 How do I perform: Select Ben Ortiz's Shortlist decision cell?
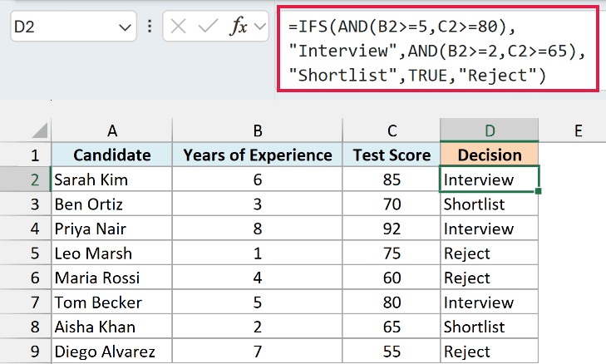(x=490, y=204)
